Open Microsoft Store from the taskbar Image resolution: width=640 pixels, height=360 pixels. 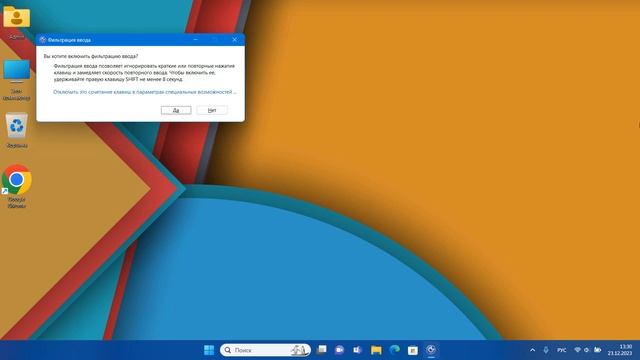tap(413, 350)
